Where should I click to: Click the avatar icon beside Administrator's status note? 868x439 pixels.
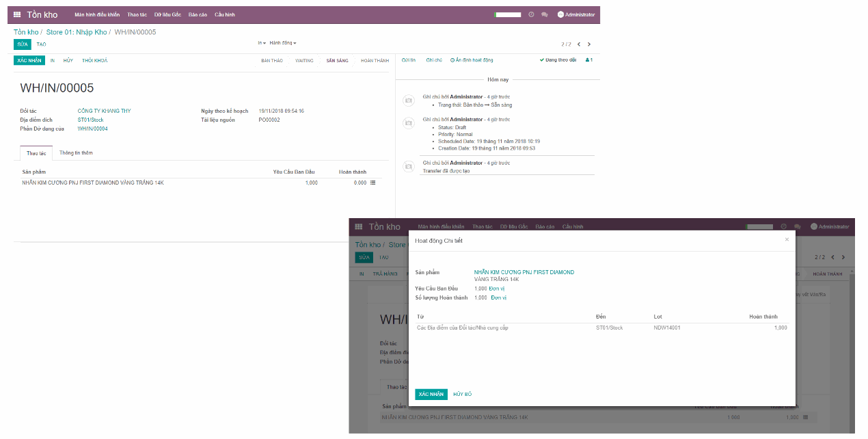coord(408,99)
